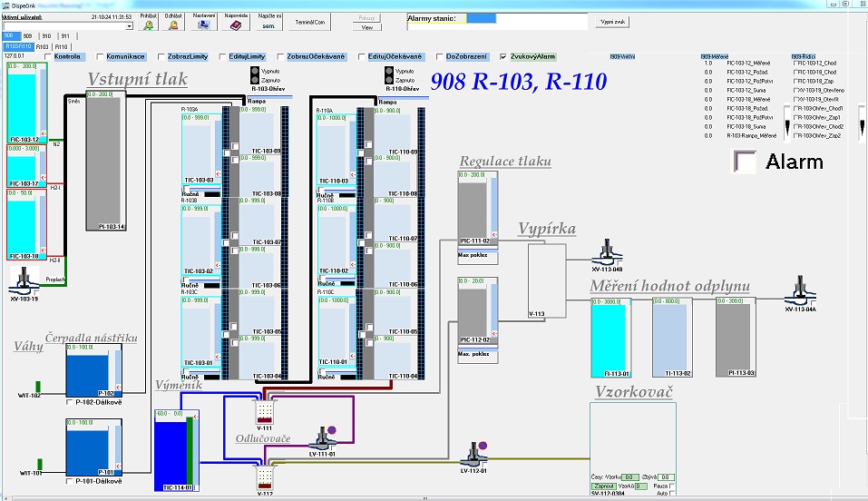Switch to station tab 909
This screenshot has width=868, height=501.
tap(28, 36)
